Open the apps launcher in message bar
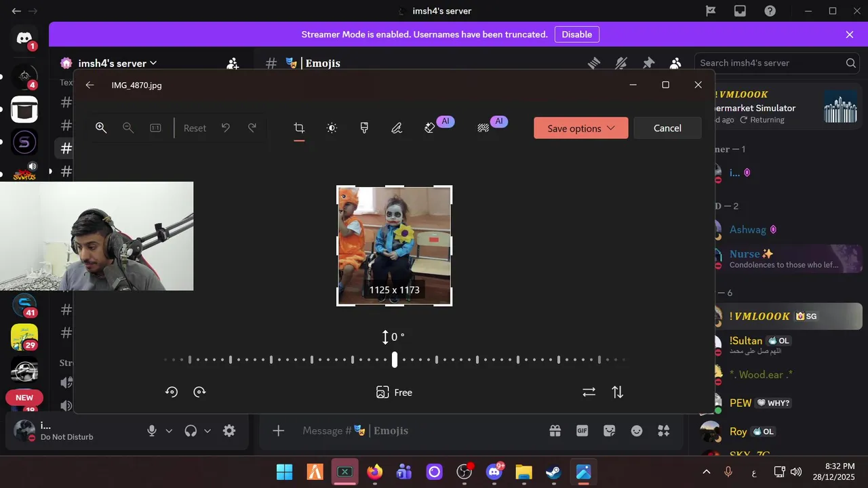Screen dimensions: 868x488 coord(663,430)
